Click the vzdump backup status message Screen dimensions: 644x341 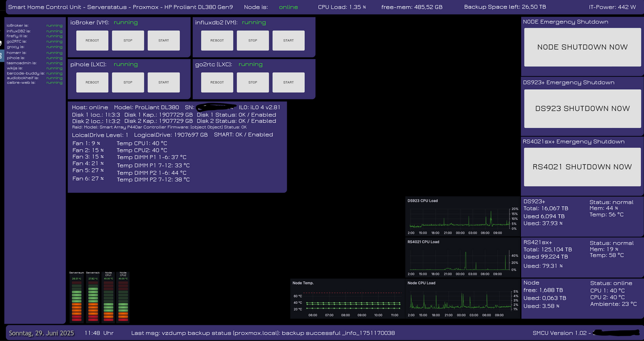[263, 333]
